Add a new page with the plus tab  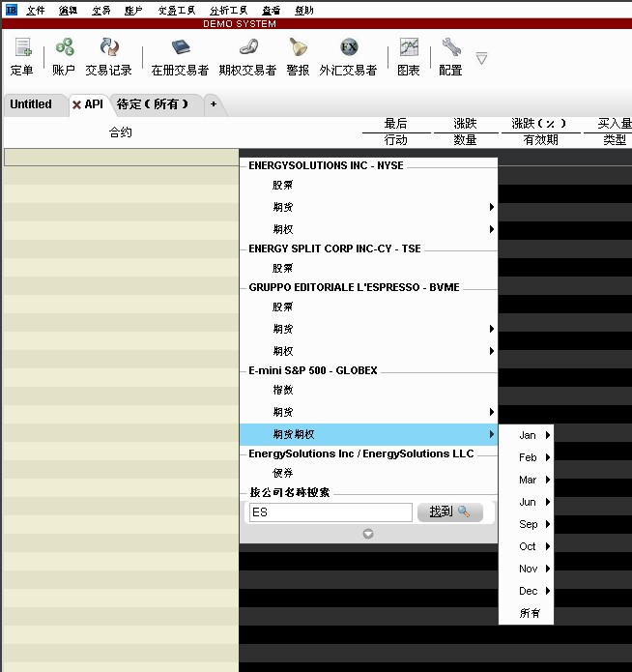(214, 104)
